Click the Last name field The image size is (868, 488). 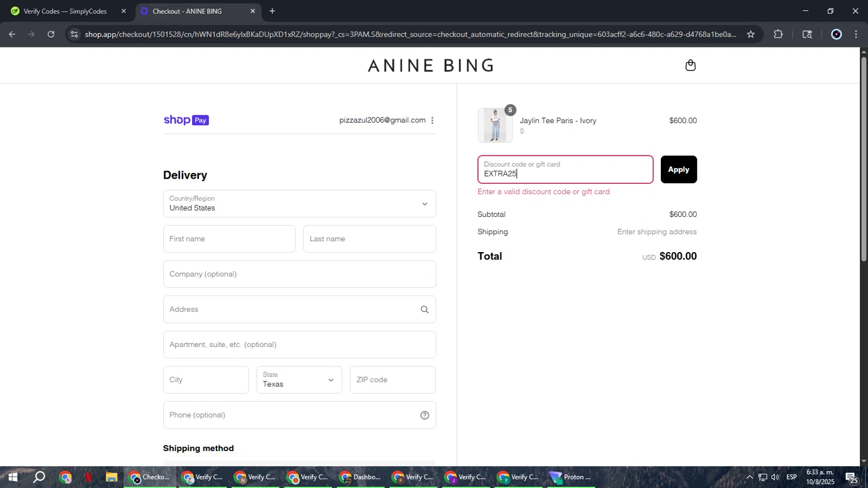[369, 239]
